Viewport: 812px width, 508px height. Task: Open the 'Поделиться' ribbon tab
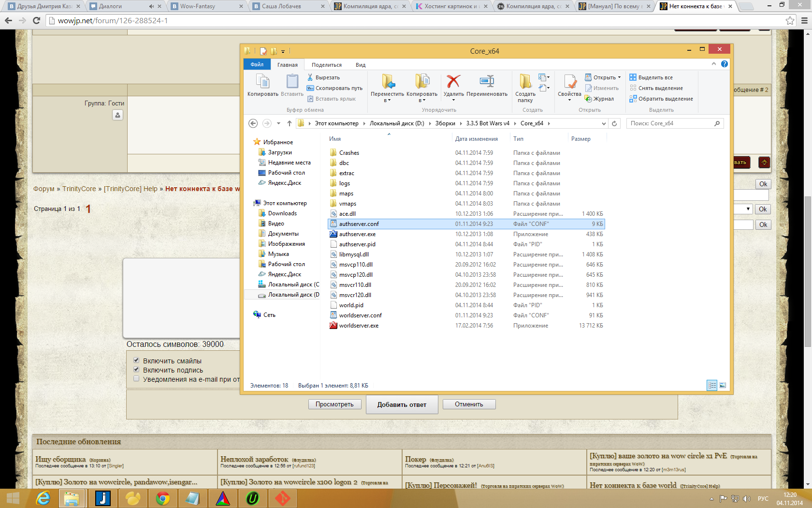[326, 65]
